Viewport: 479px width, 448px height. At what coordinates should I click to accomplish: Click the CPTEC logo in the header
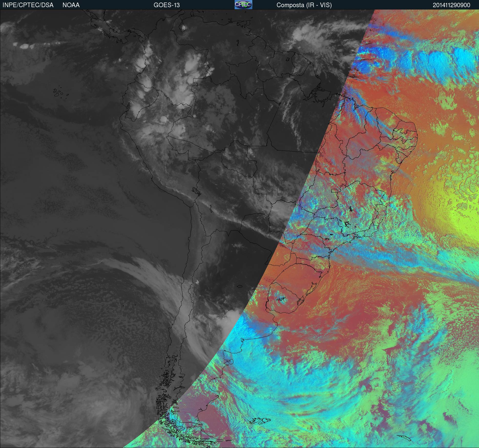pos(243,5)
